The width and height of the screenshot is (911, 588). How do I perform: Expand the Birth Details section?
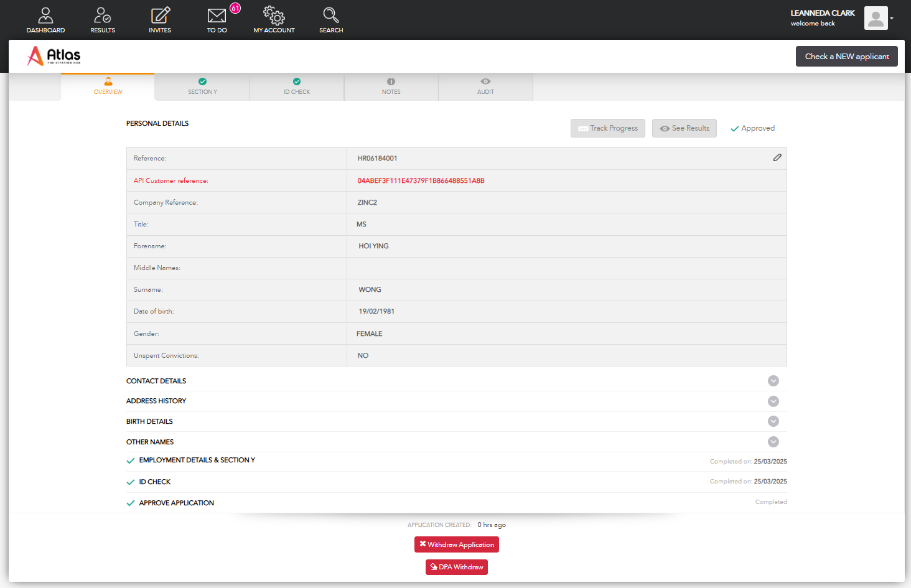pos(773,421)
